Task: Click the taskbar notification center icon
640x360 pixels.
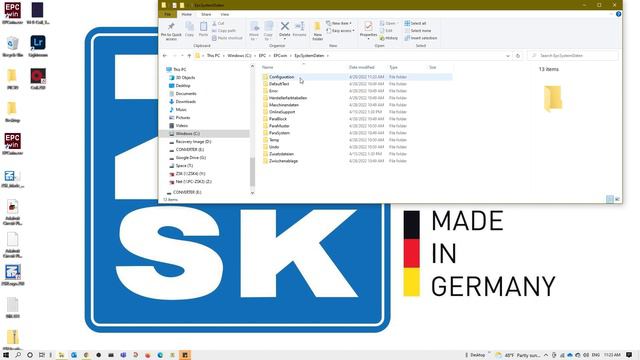Action: (x=629, y=355)
